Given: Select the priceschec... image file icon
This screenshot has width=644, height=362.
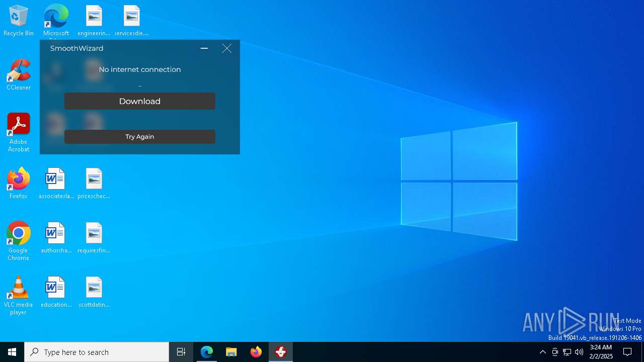Looking at the screenshot, I should click(x=94, y=184).
